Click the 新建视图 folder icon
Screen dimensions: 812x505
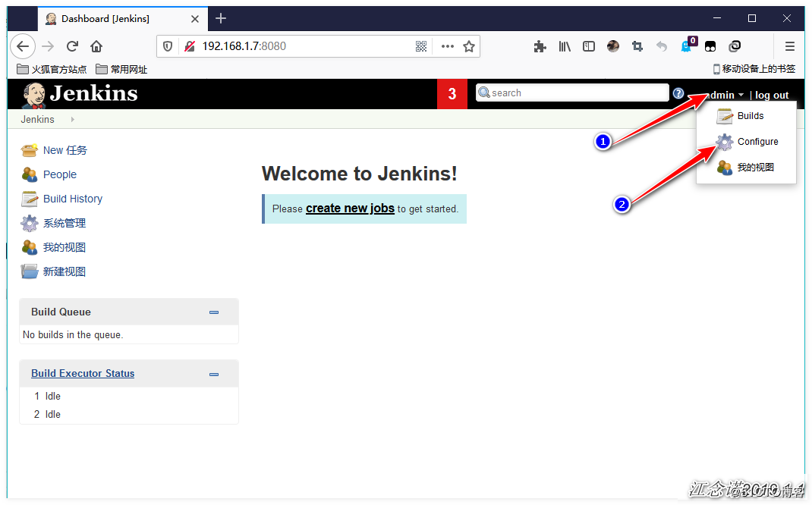29,271
